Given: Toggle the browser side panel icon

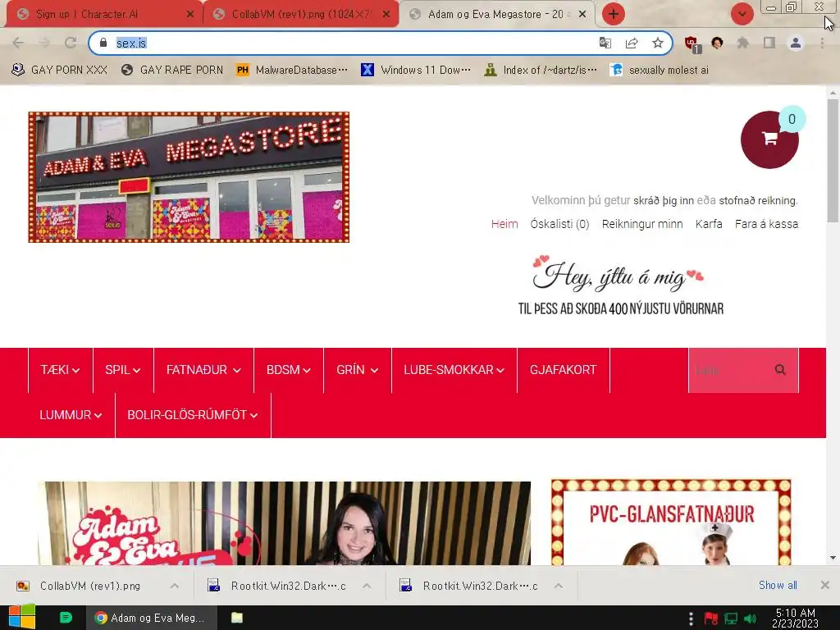Looking at the screenshot, I should tap(769, 43).
